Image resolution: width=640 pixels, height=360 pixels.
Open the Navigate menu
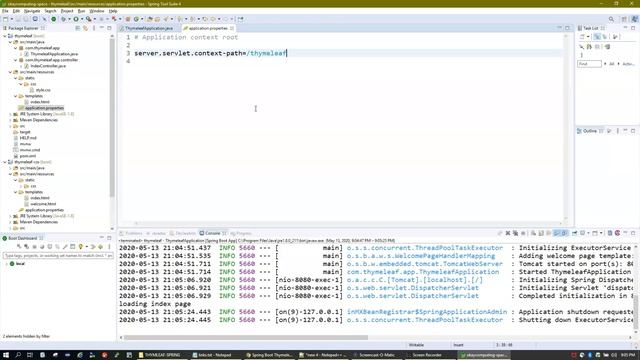(32, 11)
